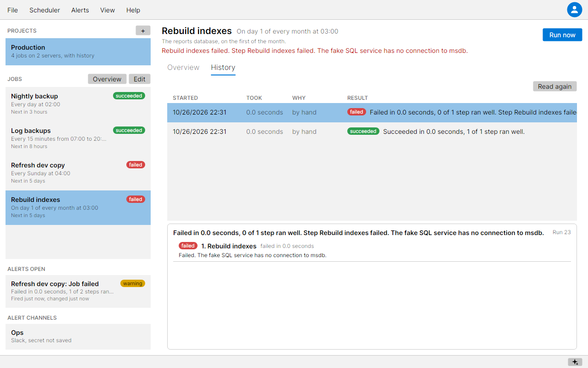Click the Read again button
Screen dimensions: 588x368
point(555,86)
